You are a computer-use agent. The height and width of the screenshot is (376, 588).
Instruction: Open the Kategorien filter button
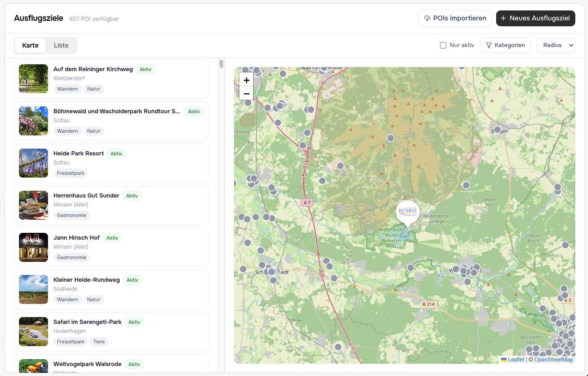point(505,45)
